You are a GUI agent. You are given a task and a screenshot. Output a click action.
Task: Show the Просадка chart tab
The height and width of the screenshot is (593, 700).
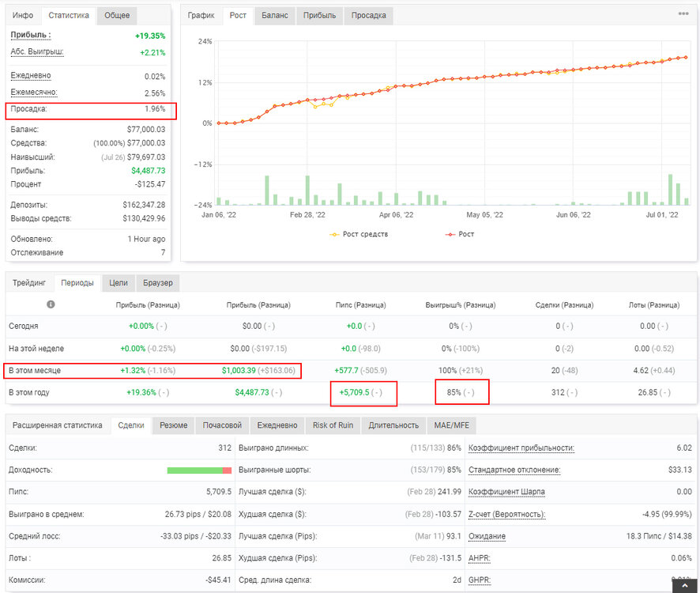[368, 15]
